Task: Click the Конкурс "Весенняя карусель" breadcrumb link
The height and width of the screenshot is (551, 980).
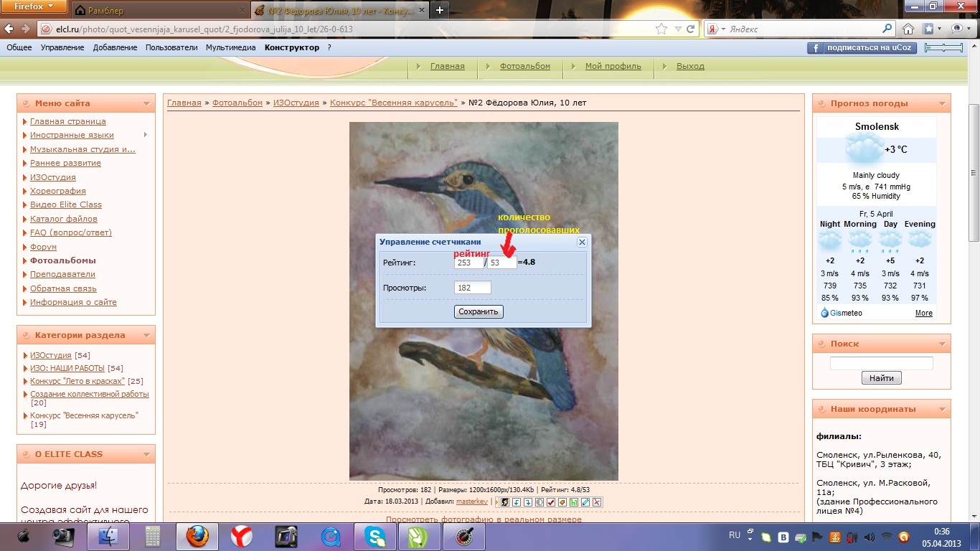Action: [x=394, y=103]
